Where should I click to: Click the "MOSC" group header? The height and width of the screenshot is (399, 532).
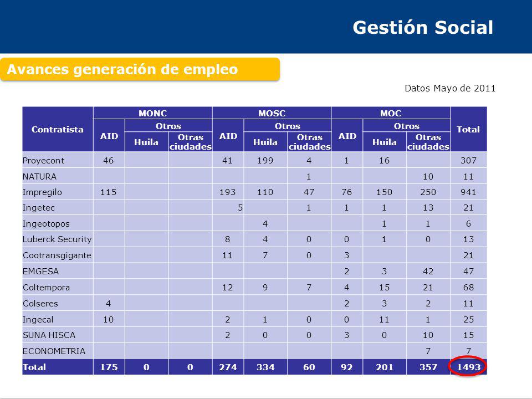pos(272,113)
